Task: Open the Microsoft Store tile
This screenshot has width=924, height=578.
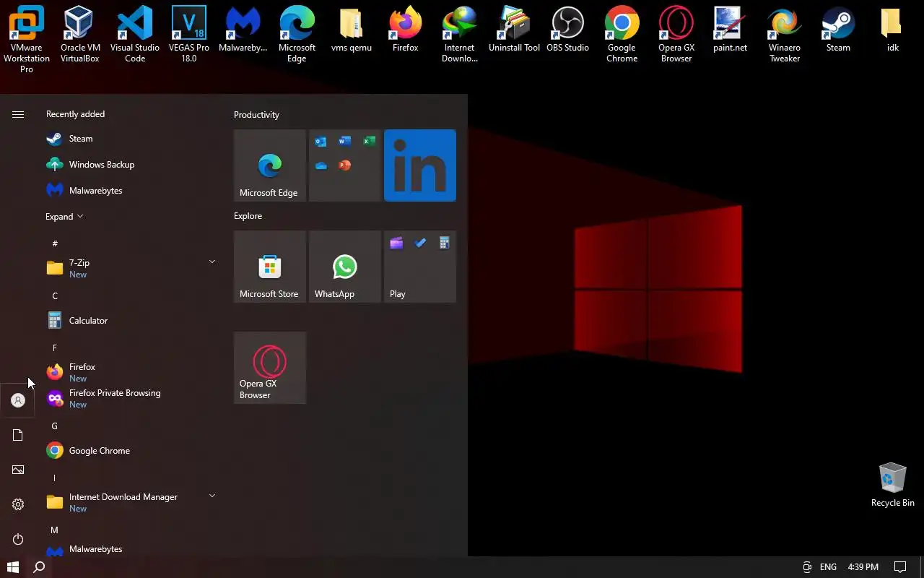Action: tap(270, 267)
